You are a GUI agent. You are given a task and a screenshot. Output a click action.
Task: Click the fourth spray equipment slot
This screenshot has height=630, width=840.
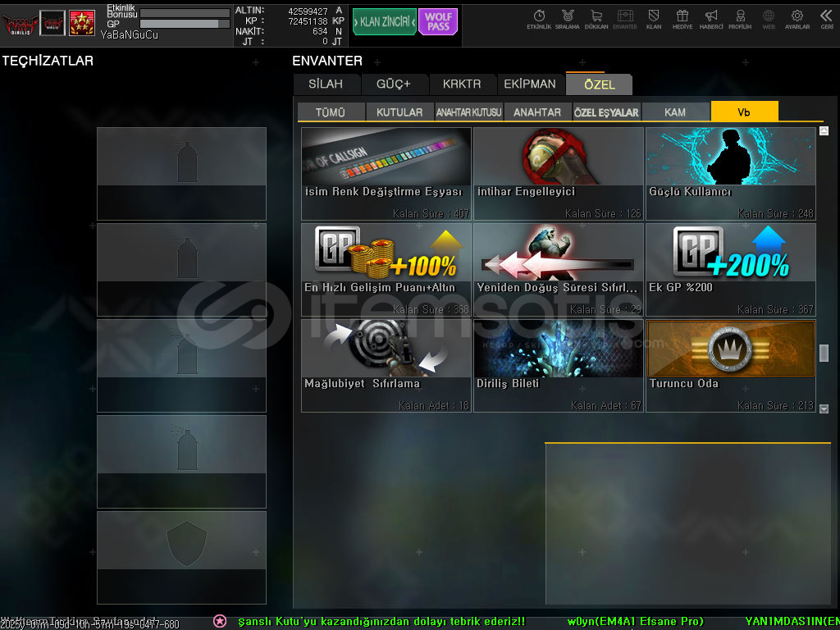coord(181,462)
